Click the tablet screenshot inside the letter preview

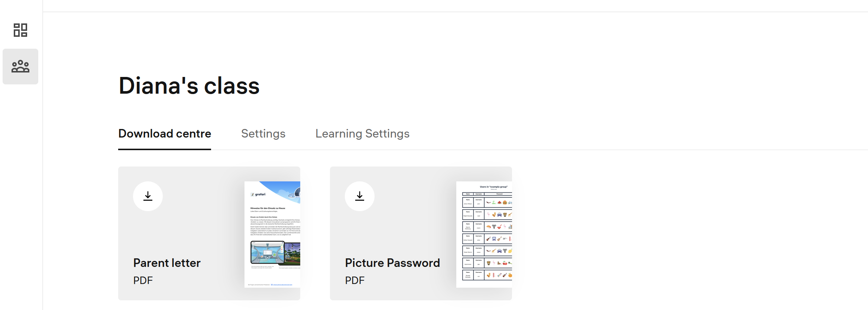(268, 252)
